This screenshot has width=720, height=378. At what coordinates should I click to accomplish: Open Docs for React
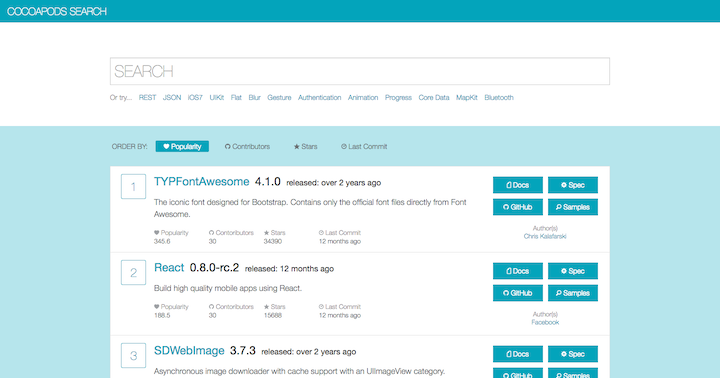tap(518, 271)
